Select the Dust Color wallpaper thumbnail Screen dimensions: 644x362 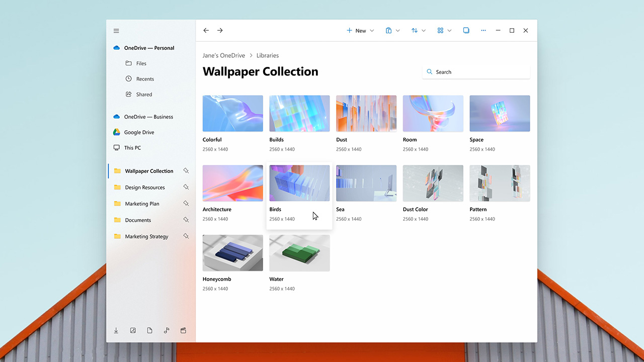pyautogui.click(x=433, y=183)
